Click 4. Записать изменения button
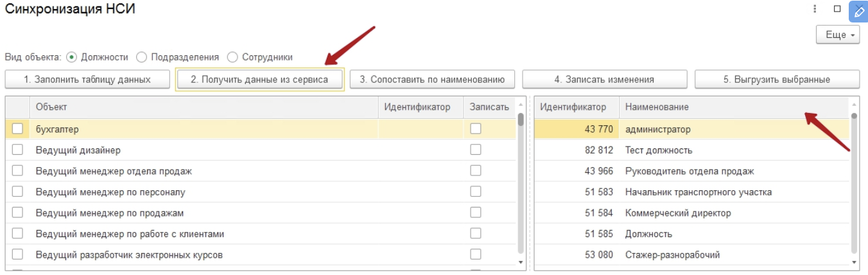Screen dimensions: 868x275 [605, 80]
